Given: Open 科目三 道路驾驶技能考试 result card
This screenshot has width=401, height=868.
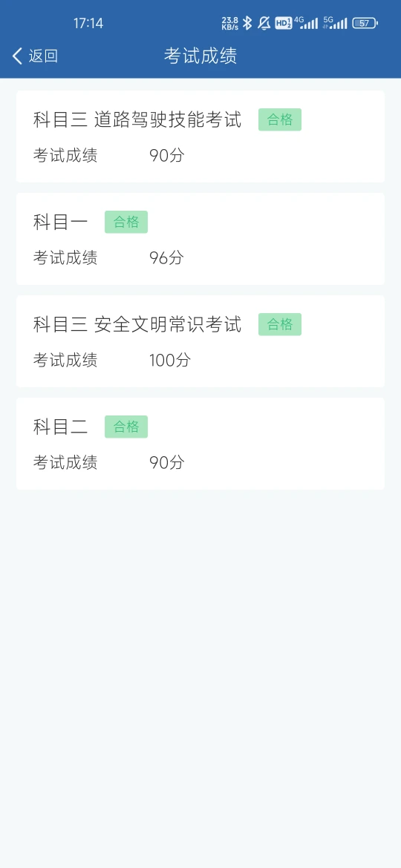Looking at the screenshot, I should pyautogui.click(x=200, y=137).
